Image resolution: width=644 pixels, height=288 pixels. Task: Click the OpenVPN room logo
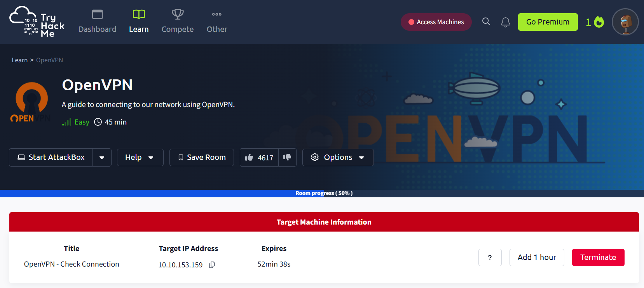[x=30, y=102]
